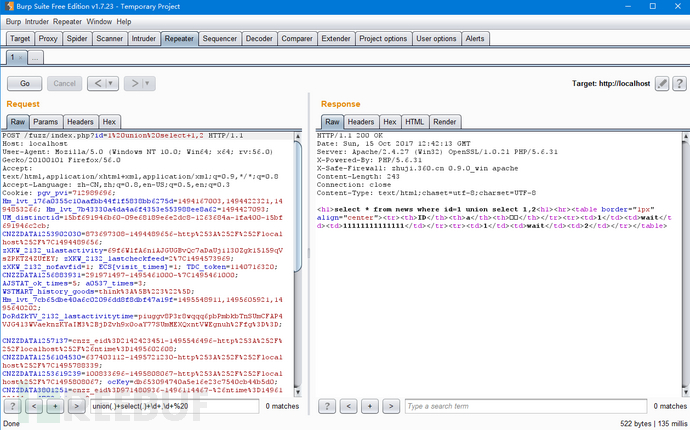Click request search help question-mark button

(13, 406)
